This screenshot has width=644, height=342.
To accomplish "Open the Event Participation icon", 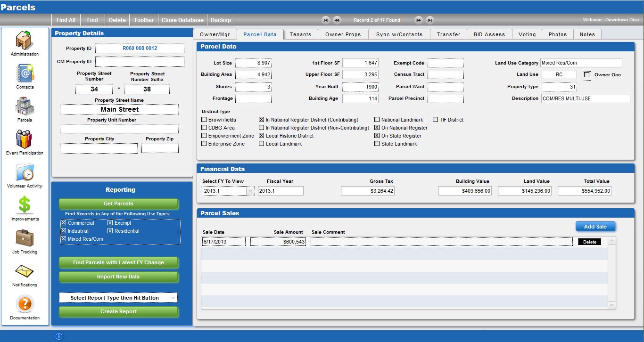I will point(25,139).
